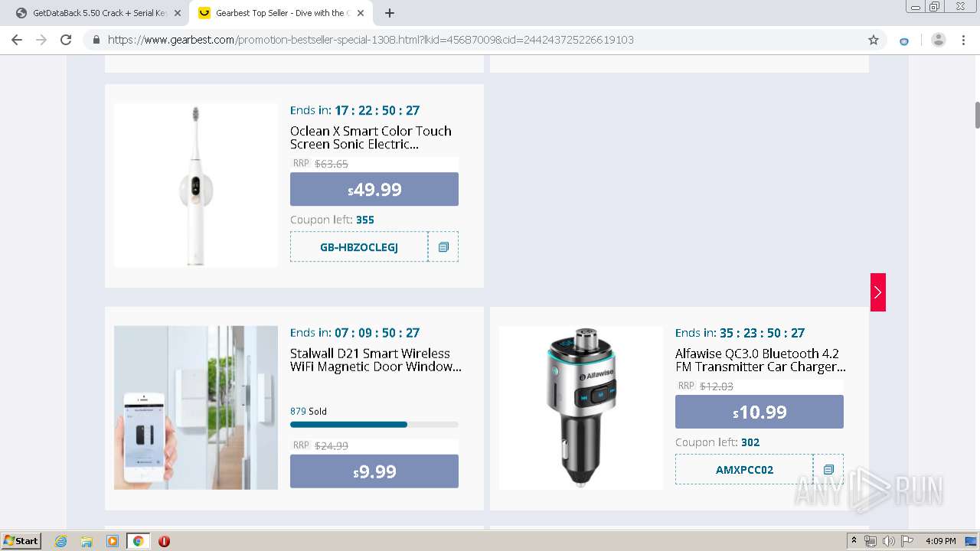Open Alfawise QC3.0 Bluetooth transmitter title
Image resolution: width=980 pixels, height=551 pixels.
[760, 360]
